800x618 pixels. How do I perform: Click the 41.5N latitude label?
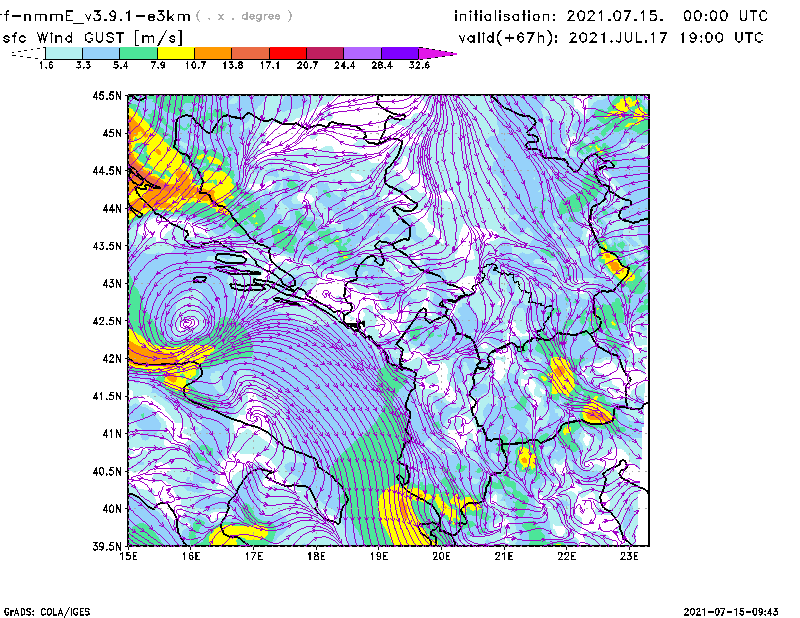click(107, 396)
